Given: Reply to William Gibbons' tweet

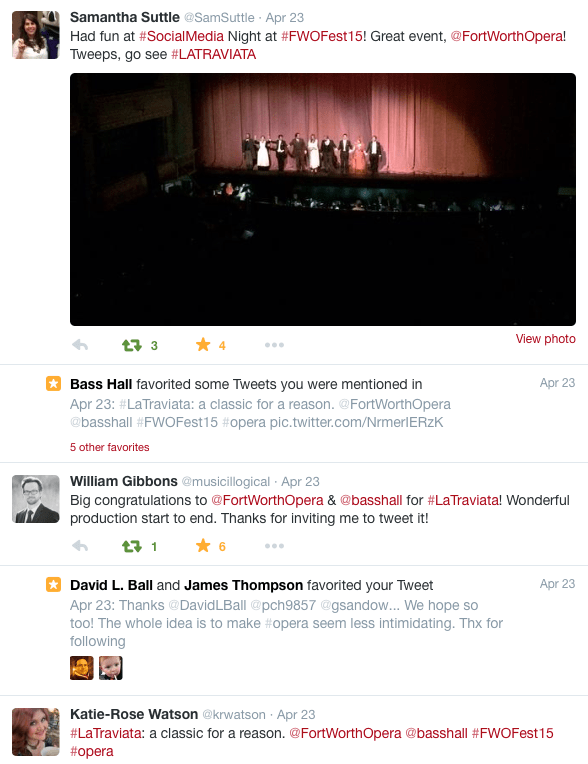Looking at the screenshot, I should coord(80,546).
